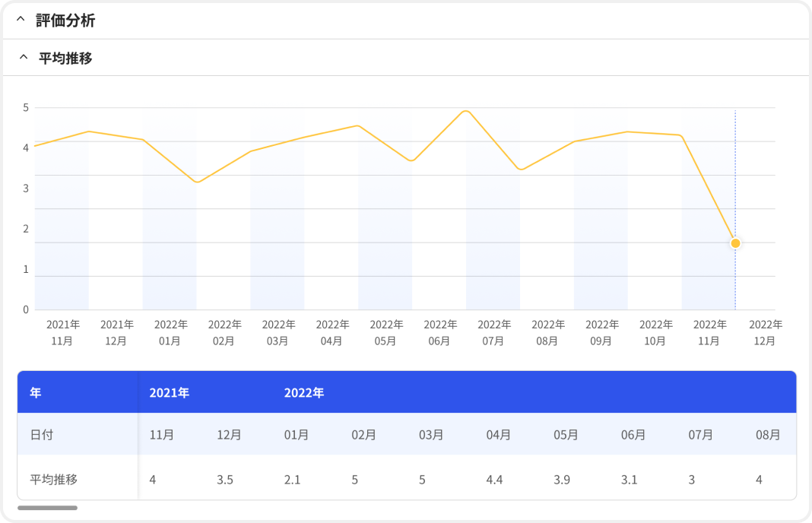This screenshot has width=812, height=523.
Task: Click the 4.4 average value cell
Action: [x=494, y=480]
